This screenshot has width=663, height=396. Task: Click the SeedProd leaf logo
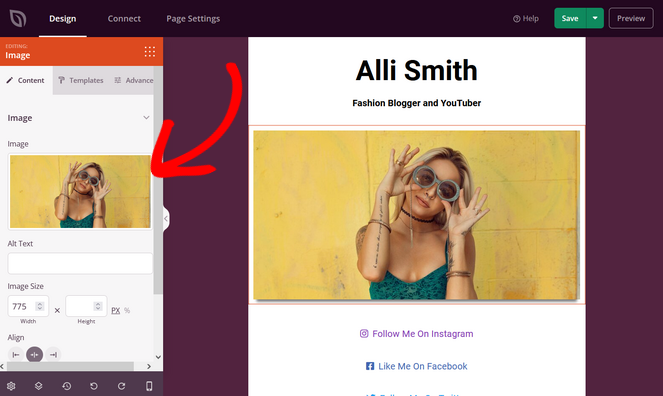pos(18,19)
